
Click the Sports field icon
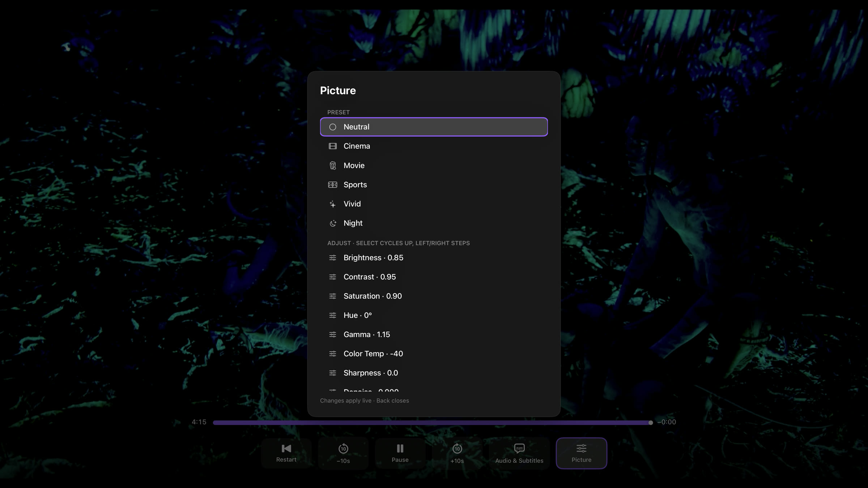point(332,185)
